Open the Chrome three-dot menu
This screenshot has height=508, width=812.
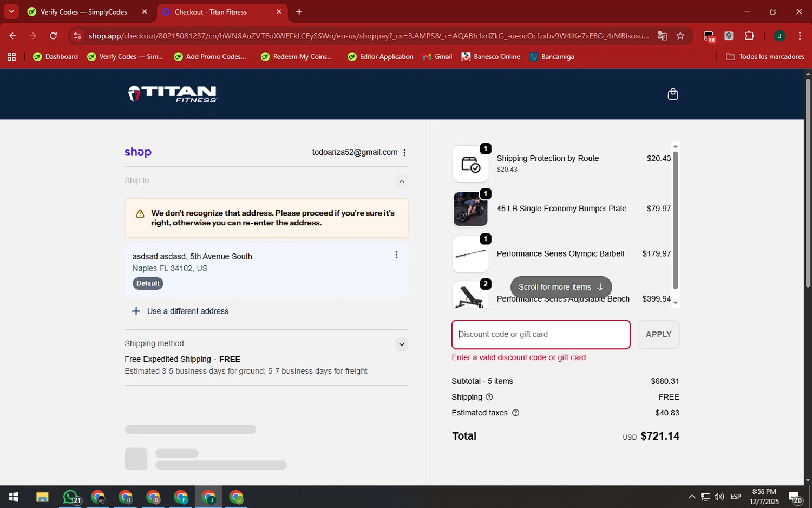(800, 36)
